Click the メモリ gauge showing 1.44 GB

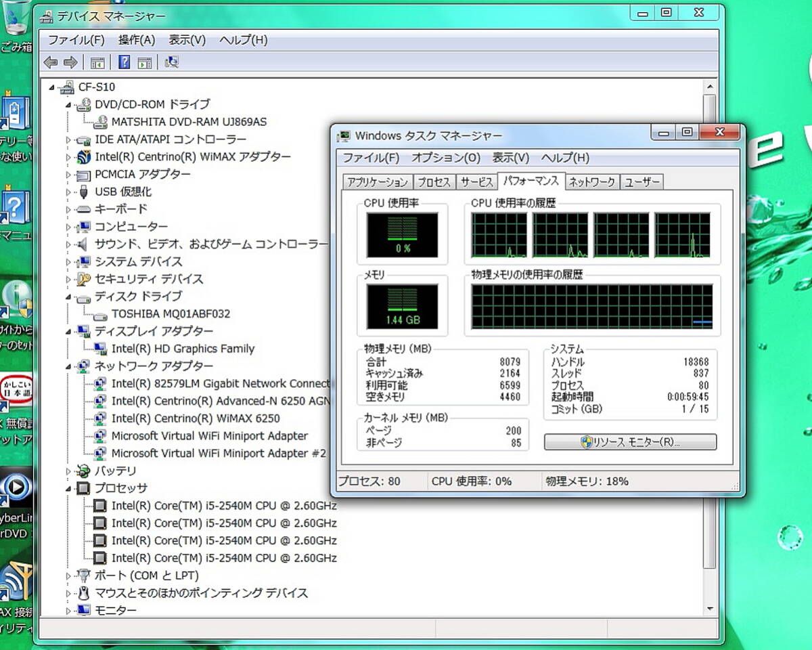403,306
